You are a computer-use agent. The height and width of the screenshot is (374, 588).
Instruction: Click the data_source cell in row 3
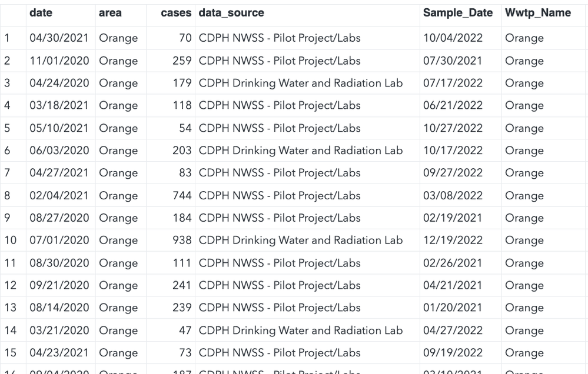pyautogui.click(x=300, y=83)
